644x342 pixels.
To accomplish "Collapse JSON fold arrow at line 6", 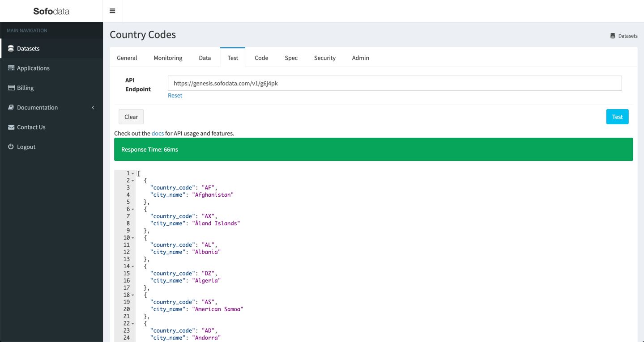I will pyautogui.click(x=133, y=209).
